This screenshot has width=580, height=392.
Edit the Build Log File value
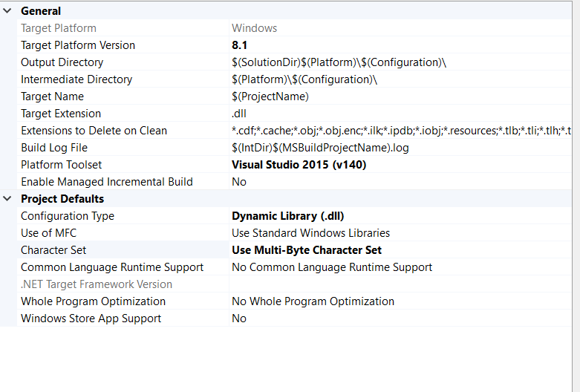(320, 148)
